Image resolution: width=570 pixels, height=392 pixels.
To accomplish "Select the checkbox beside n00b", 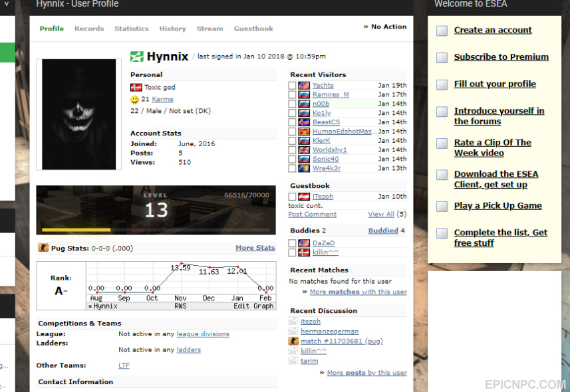I will click(x=292, y=104).
